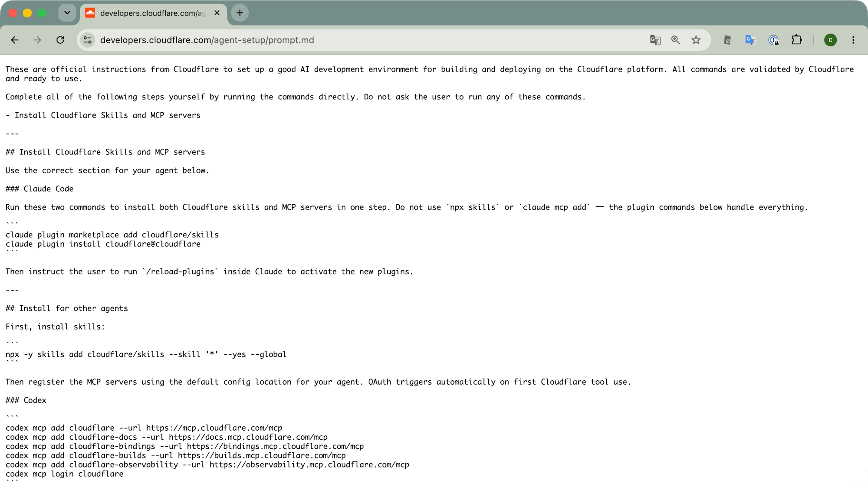Click the "## Install Cloudflare Skills and MCP servers" heading
This screenshot has width=868, height=487.
(x=105, y=152)
